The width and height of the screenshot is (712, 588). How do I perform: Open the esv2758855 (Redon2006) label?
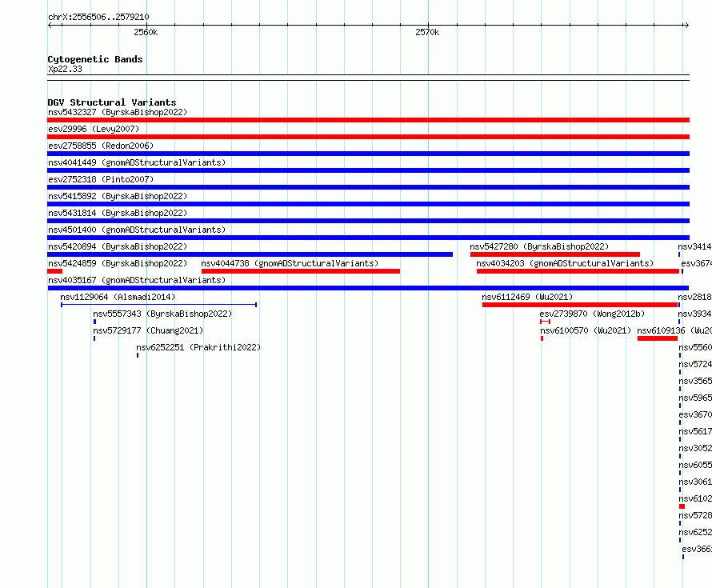coord(101,146)
